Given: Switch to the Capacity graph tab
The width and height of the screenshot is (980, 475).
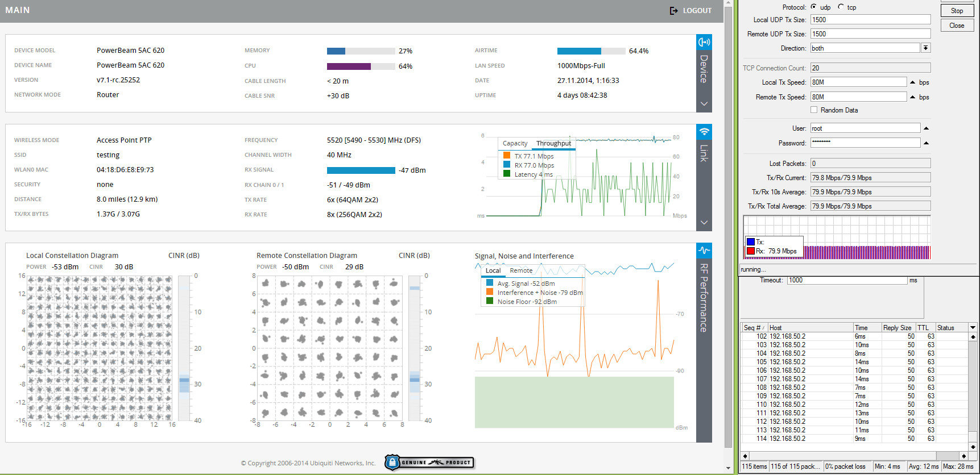Looking at the screenshot, I should [x=515, y=144].
